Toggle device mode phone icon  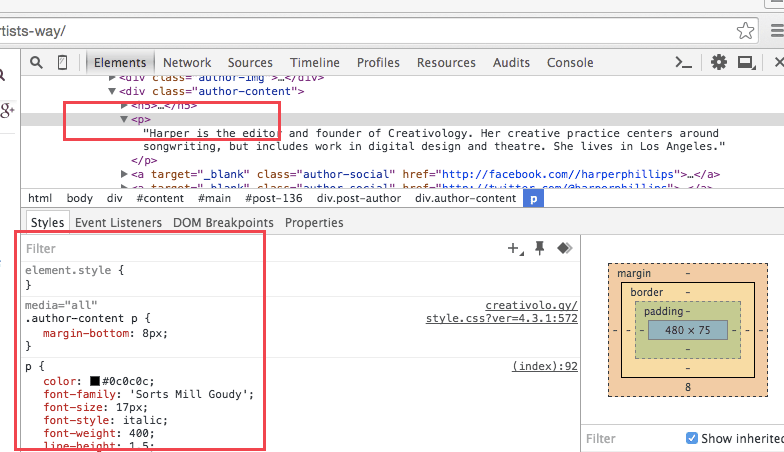click(x=62, y=62)
